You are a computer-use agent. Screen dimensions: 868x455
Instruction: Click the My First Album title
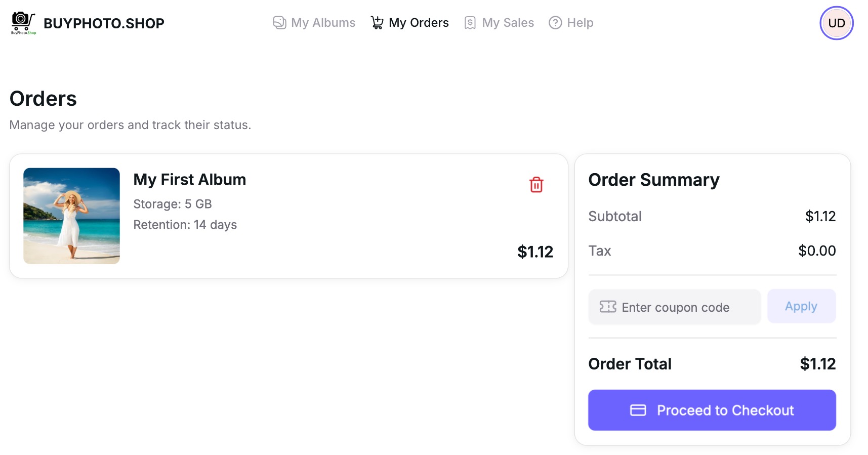tap(189, 180)
